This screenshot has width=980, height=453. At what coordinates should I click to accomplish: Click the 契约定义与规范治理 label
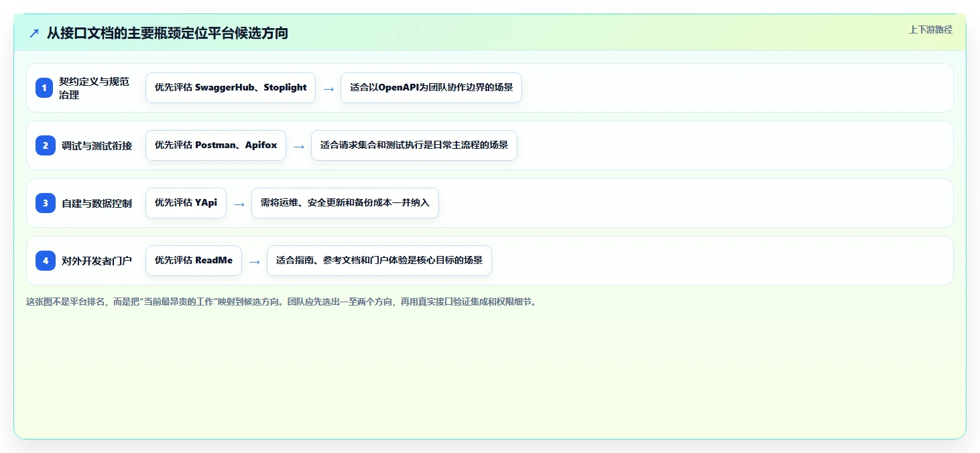point(94,88)
